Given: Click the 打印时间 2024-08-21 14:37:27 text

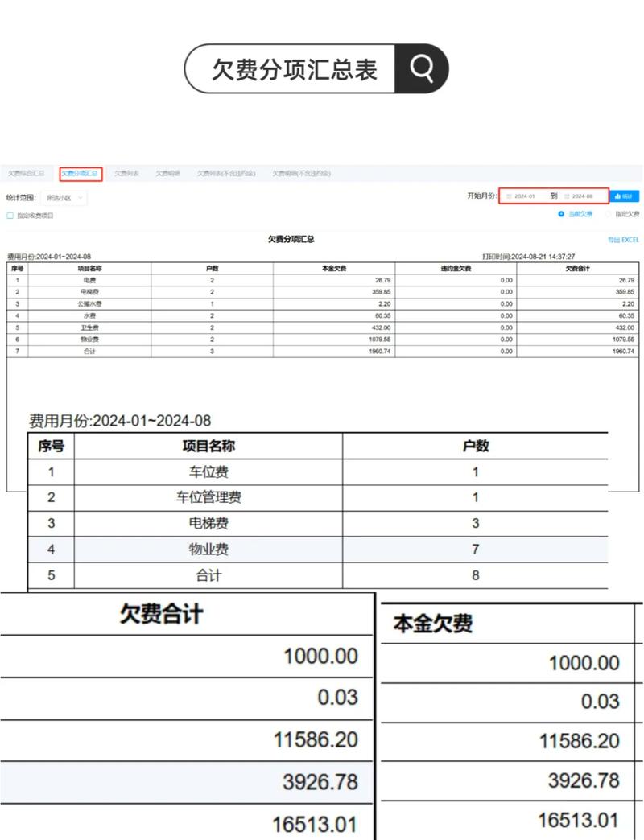Looking at the screenshot, I should pos(528,257).
